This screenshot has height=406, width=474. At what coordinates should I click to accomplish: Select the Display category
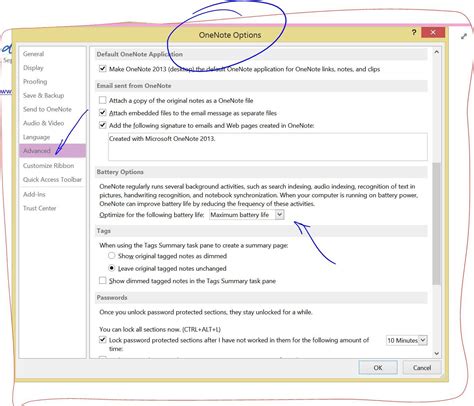click(33, 68)
